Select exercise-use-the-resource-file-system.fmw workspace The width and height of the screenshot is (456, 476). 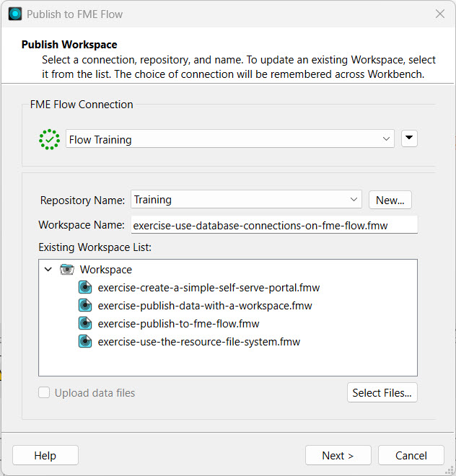coord(198,342)
